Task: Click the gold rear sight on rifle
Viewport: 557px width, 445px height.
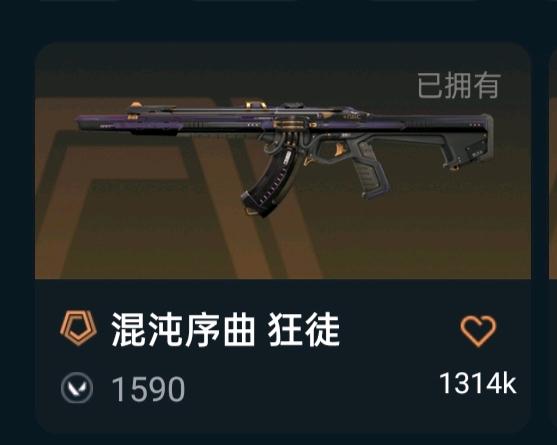Action: coord(255,105)
